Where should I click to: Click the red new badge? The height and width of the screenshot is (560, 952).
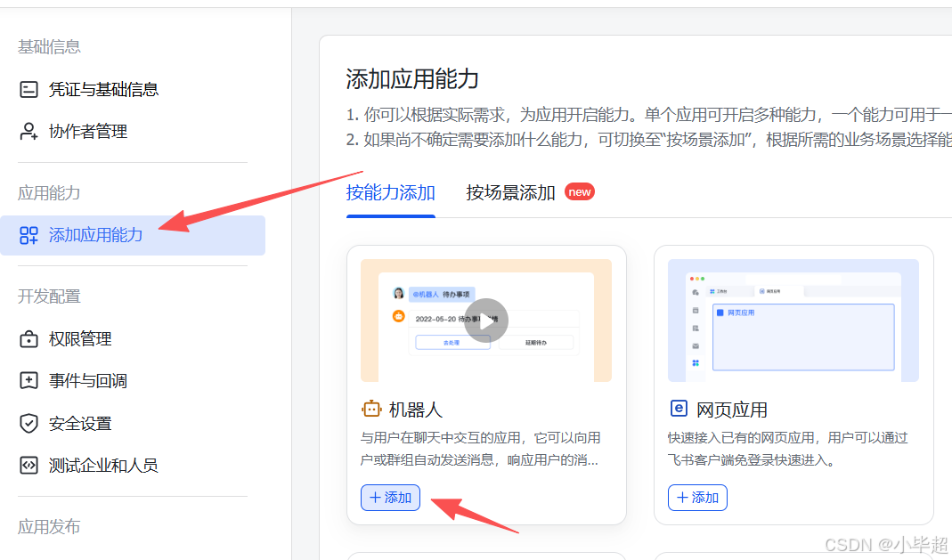pyautogui.click(x=579, y=191)
